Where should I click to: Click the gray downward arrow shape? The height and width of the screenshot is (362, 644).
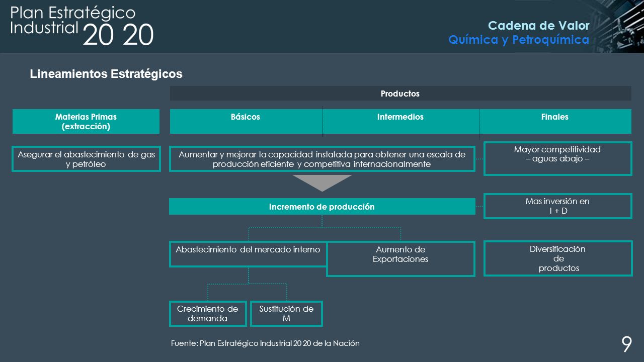coord(323,183)
